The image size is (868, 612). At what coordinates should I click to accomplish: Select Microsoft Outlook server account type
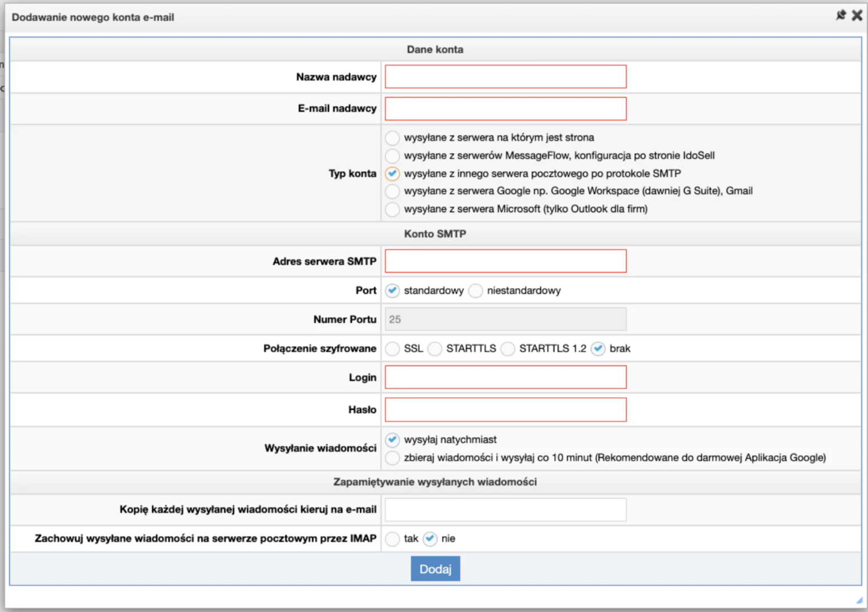[x=393, y=209]
